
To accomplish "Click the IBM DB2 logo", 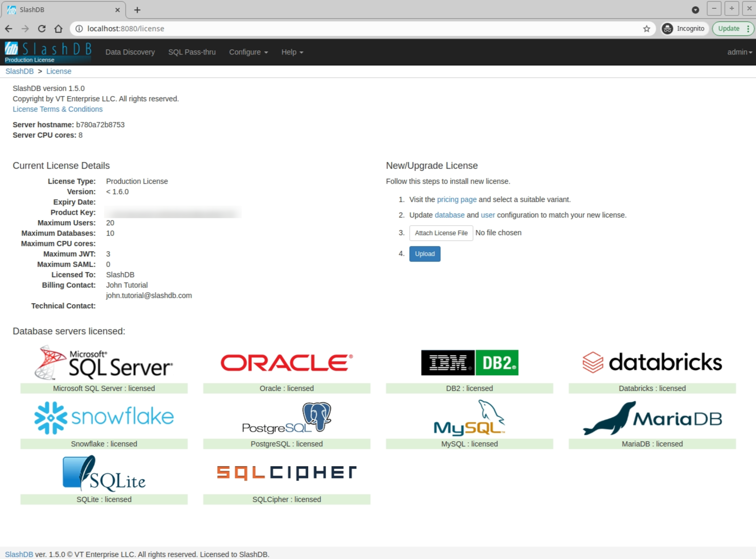I will pyautogui.click(x=469, y=363).
